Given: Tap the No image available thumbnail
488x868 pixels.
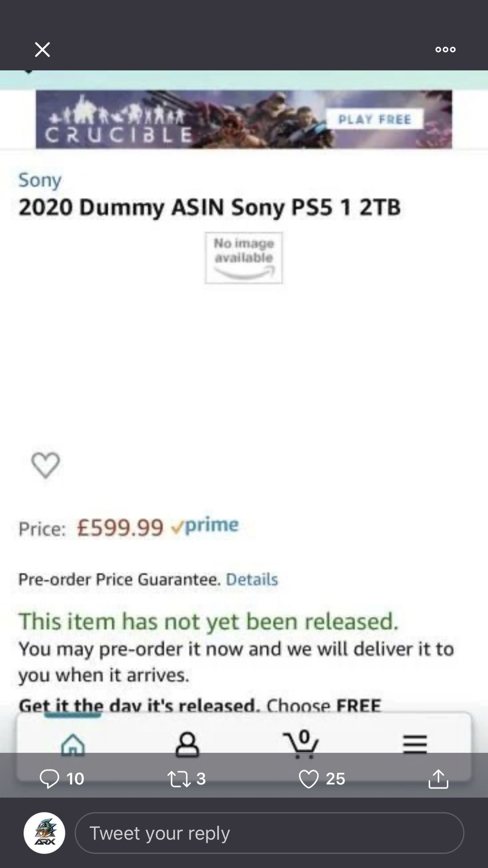Looking at the screenshot, I should pos(244,258).
